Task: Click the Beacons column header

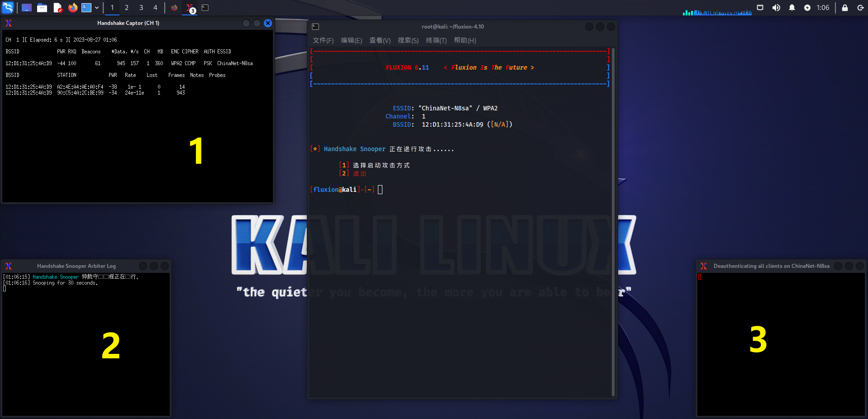Action: pyautogui.click(x=91, y=52)
